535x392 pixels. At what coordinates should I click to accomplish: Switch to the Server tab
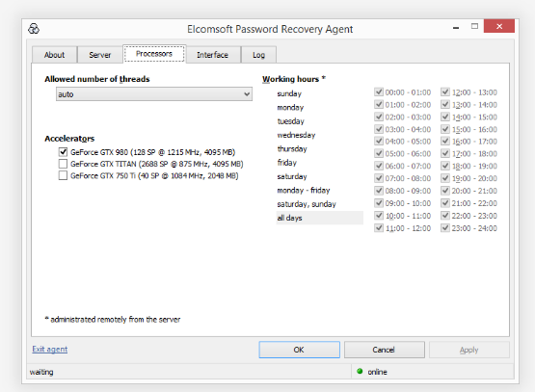coord(99,55)
